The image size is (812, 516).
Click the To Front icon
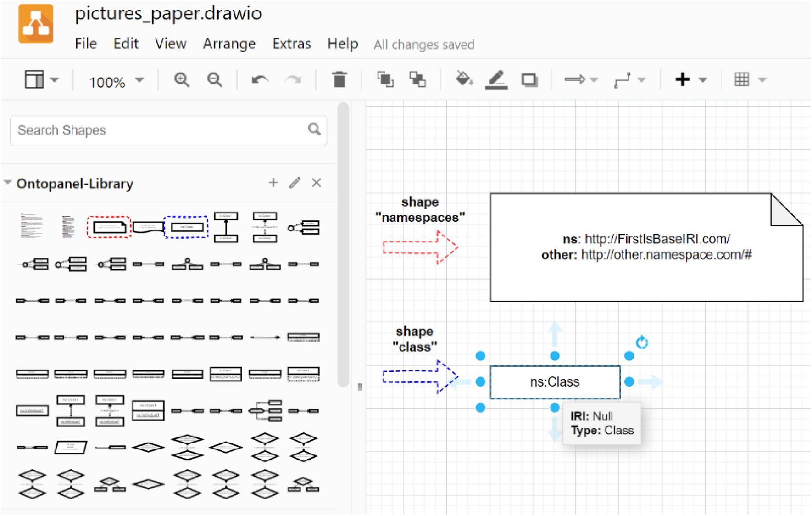pos(385,80)
